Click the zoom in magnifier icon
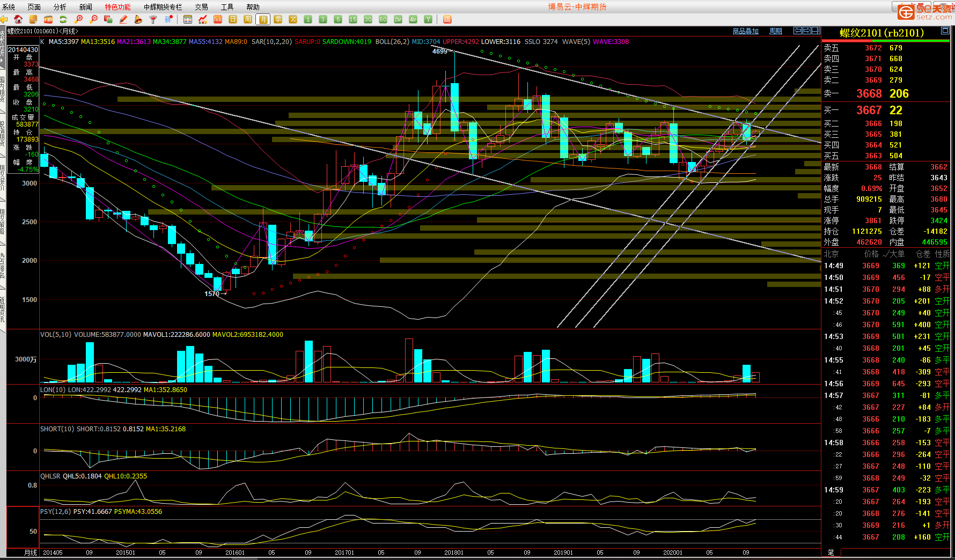Screen dimensions: 955x560 [79, 19]
